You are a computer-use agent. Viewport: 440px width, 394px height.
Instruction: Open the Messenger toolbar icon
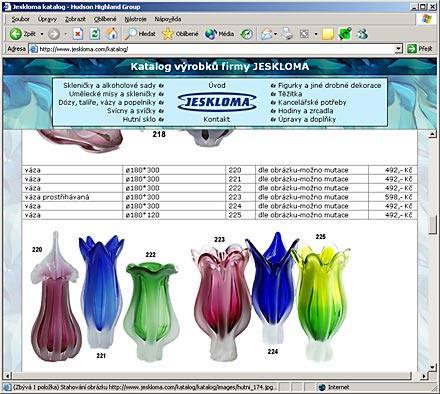click(362, 34)
